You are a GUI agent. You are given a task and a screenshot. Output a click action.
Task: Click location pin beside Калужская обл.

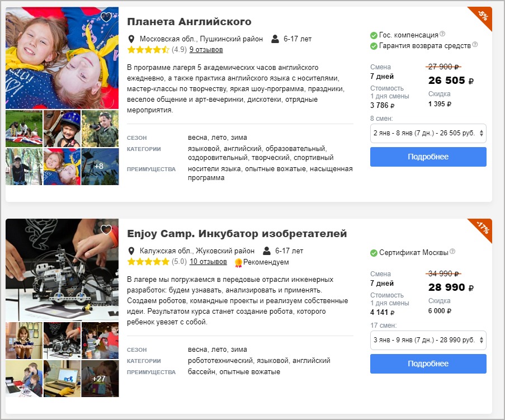(131, 251)
